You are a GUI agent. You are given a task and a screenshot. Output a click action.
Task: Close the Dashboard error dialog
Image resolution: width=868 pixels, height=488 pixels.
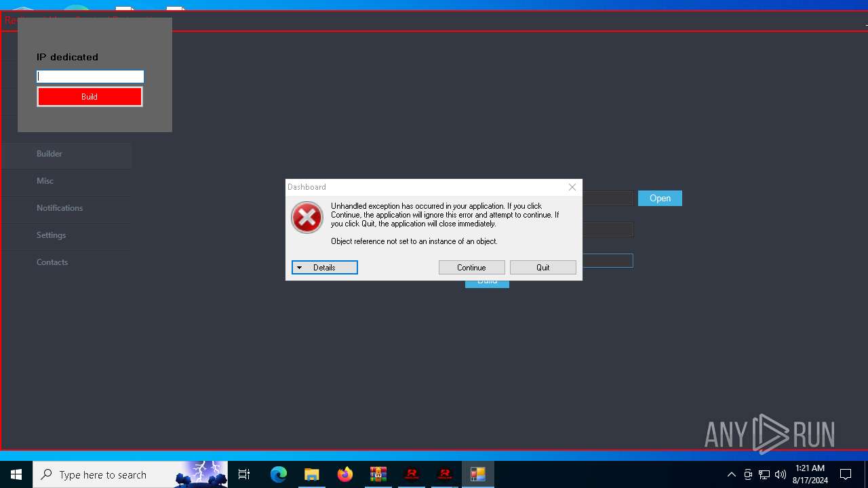(572, 187)
